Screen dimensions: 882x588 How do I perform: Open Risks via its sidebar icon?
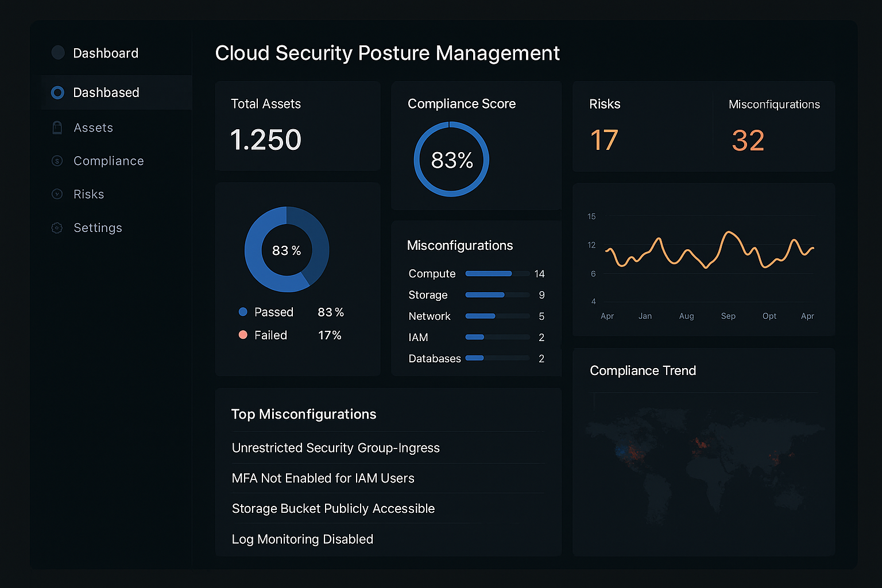tap(57, 194)
